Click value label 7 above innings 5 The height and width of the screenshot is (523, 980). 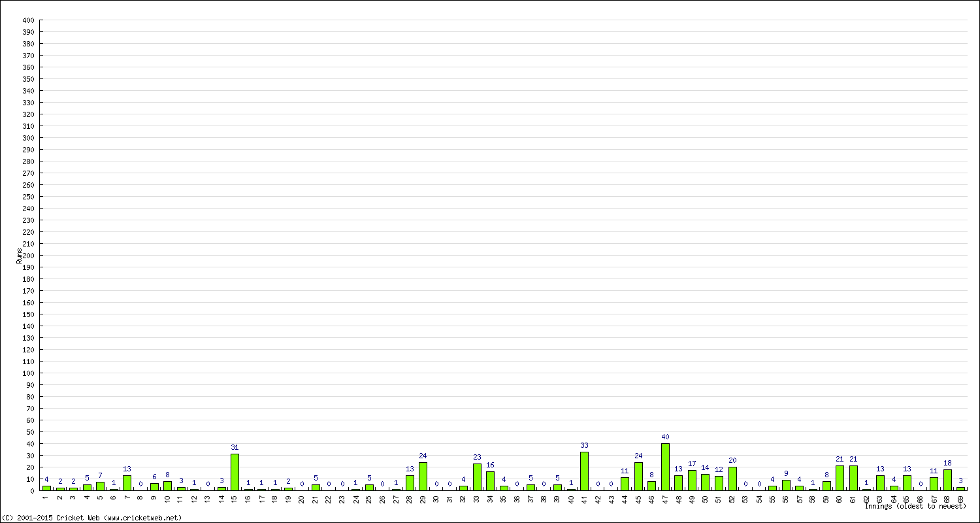pos(100,475)
